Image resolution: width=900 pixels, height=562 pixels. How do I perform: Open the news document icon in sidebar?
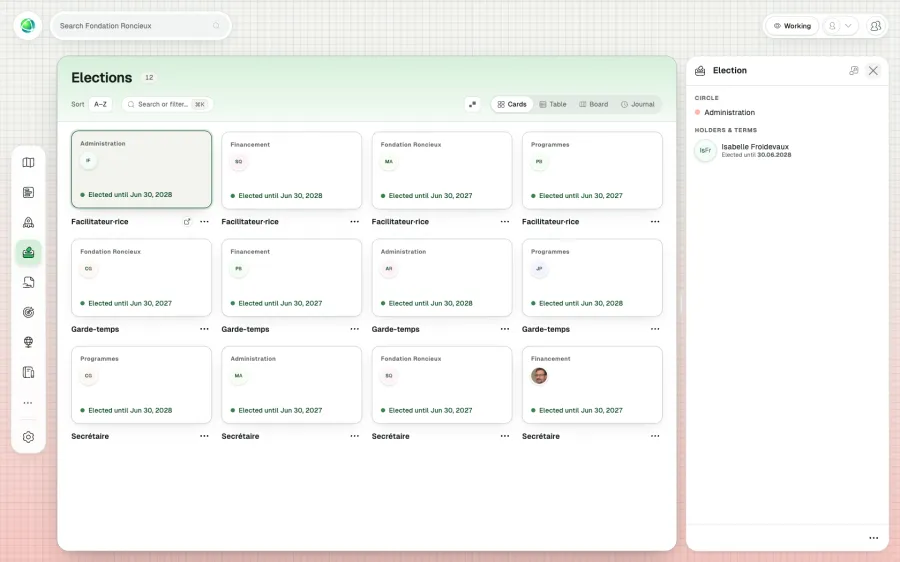tap(28, 192)
